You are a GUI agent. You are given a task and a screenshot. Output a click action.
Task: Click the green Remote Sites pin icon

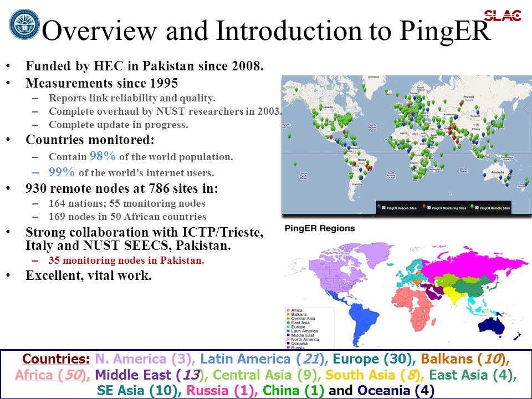pyautogui.click(x=472, y=206)
